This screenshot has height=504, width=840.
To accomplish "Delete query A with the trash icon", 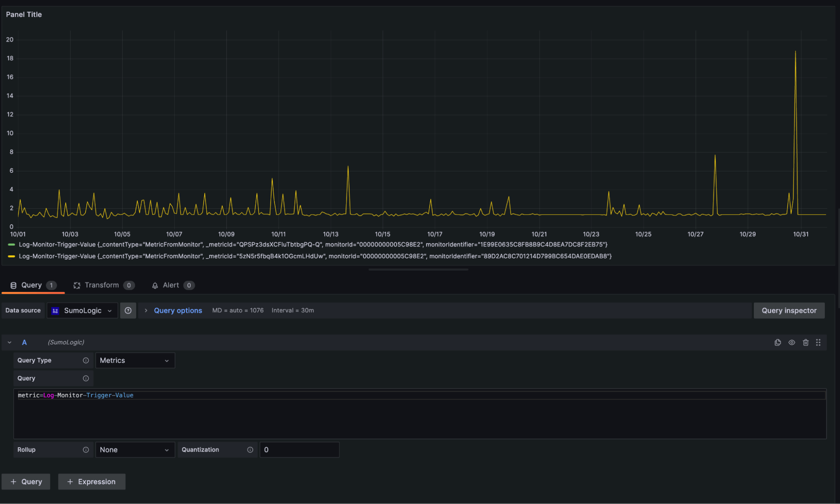I will coord(806,342).
